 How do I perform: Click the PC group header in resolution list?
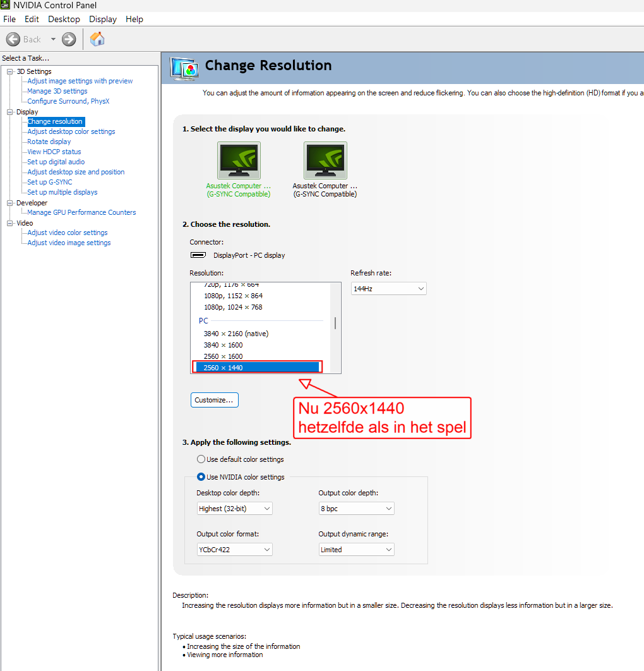pyautogui.click(x=203, y=320)
